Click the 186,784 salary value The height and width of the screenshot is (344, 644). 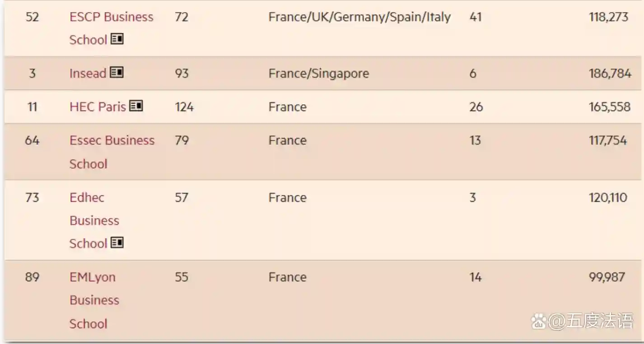point(610,73)
